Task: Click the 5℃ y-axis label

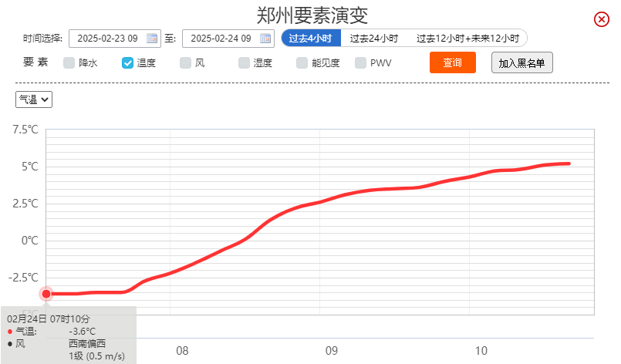Action: [30, 167]
